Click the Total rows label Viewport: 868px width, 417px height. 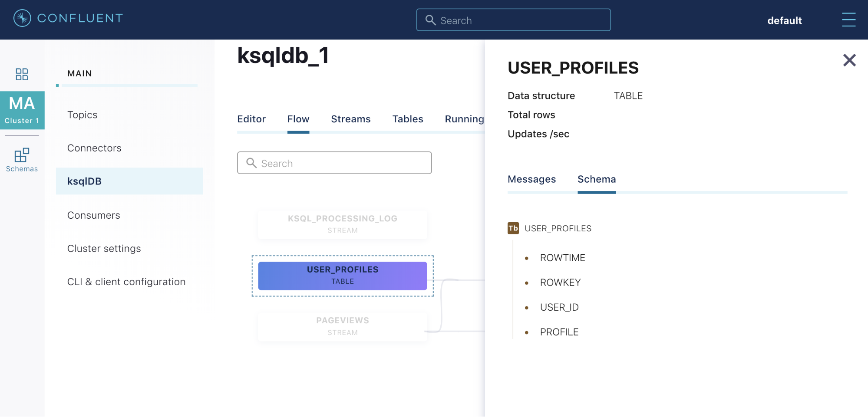[531, 115]
